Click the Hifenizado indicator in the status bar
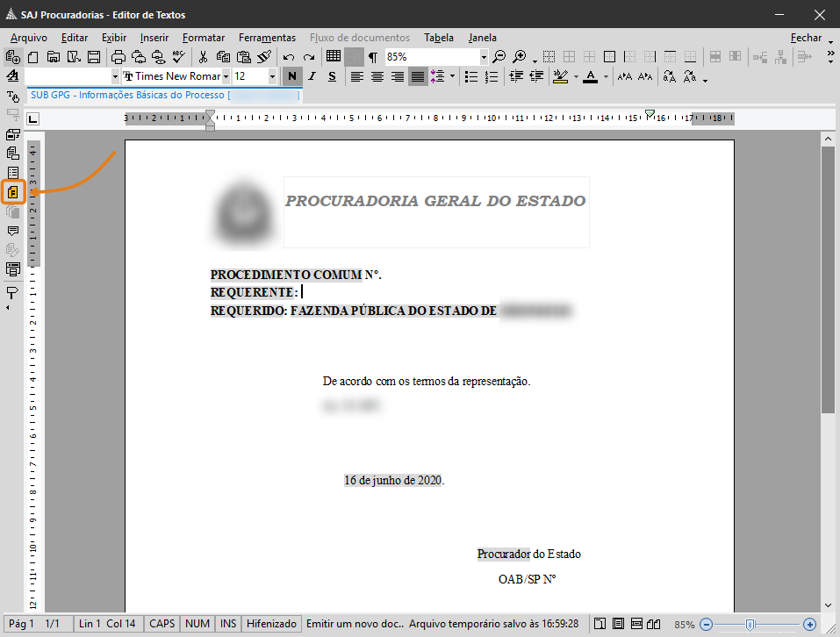The width and height of the screenshot is (840, 637). (271, 624)
